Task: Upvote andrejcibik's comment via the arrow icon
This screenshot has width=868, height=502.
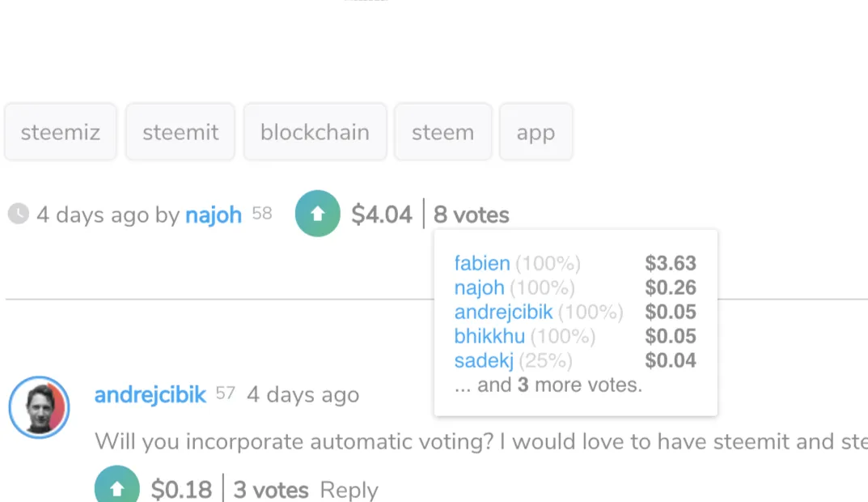Action: pyautogui.click(x=116, y=485)
